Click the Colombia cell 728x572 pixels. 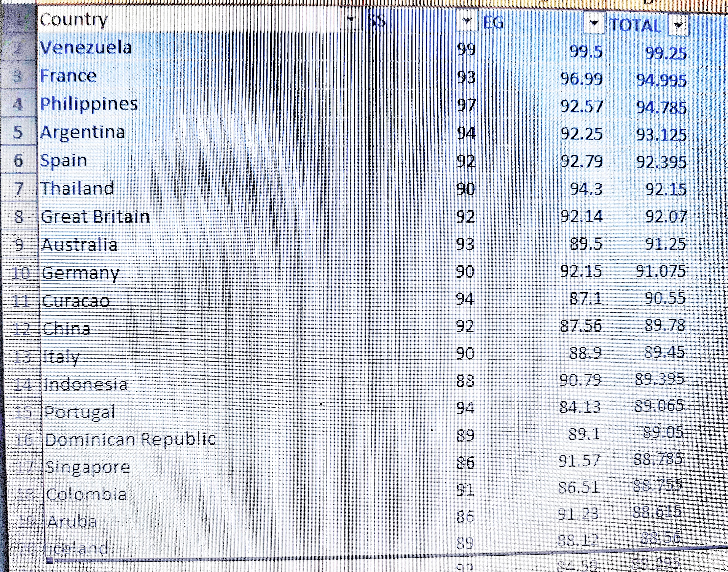point(86,495)
